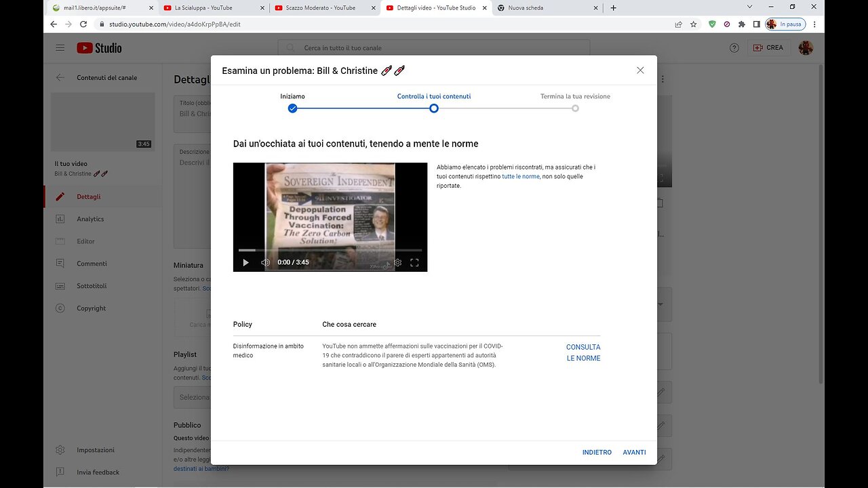This screenshot has width=868, height=488.
Task: Click the browser forward arrow
Action: [x=68, y=24]
